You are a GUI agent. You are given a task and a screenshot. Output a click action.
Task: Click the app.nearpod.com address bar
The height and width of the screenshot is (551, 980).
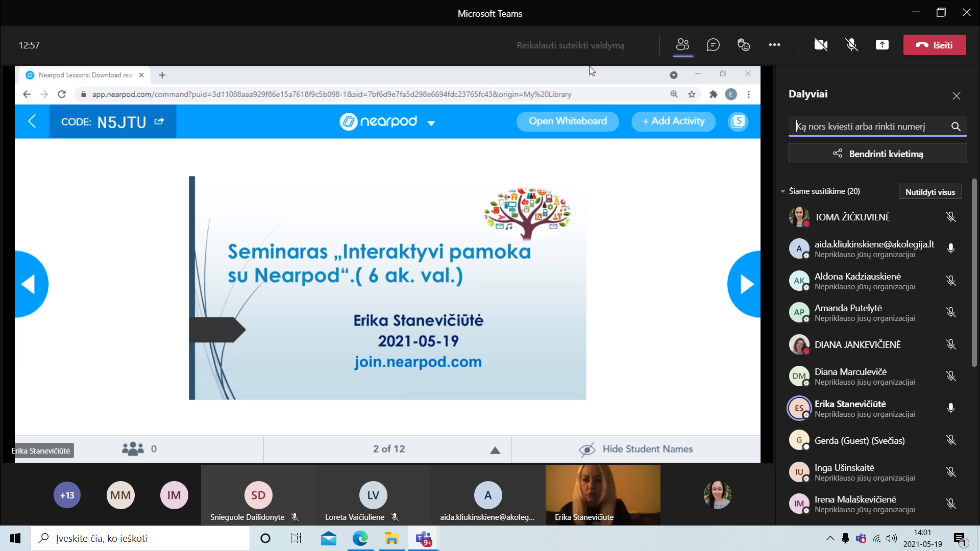tap(332, 94)
